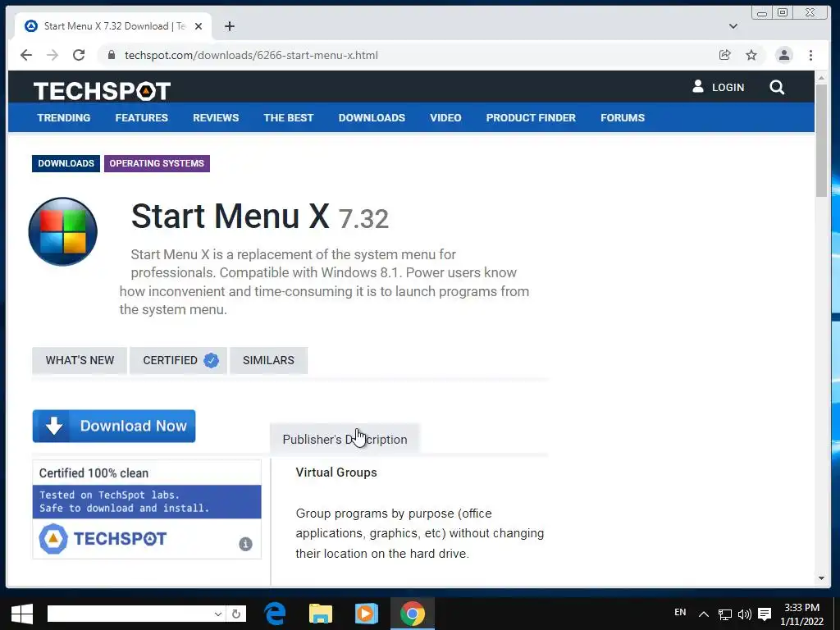This screenshot has height=630, width=840.
Task: Open the TRENDING section
Action: 64,118
